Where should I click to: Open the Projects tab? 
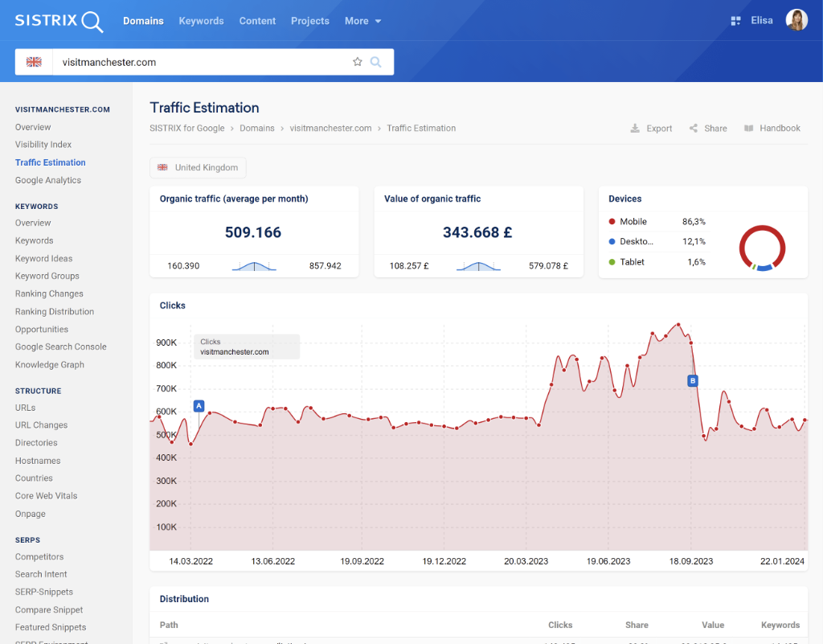(310, 21)
